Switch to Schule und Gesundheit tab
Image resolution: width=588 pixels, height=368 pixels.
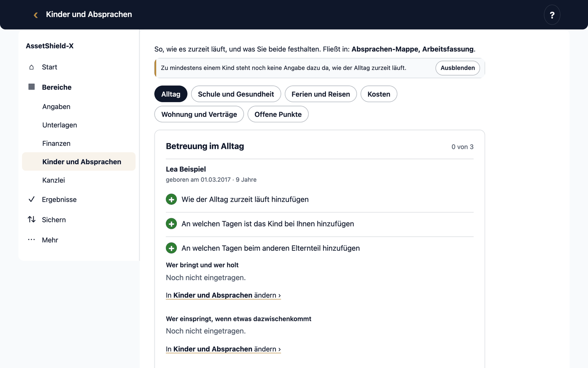tap(236, 94)
